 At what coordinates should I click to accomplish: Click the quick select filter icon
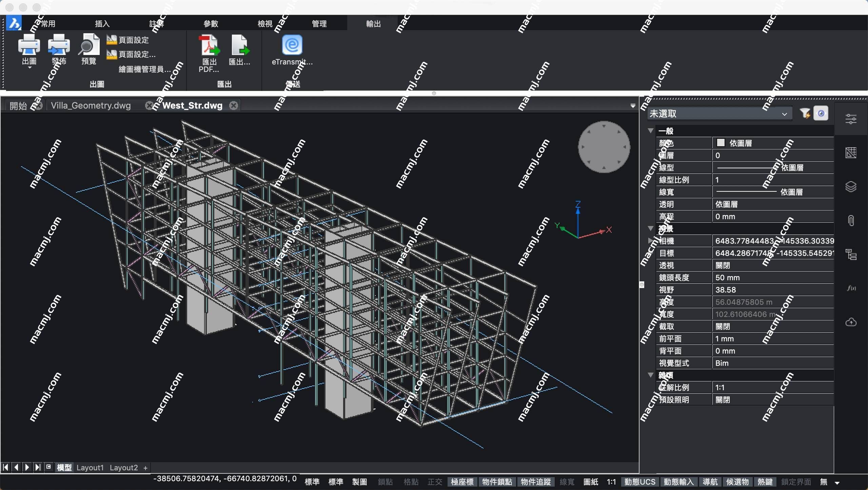coord(805,113)
